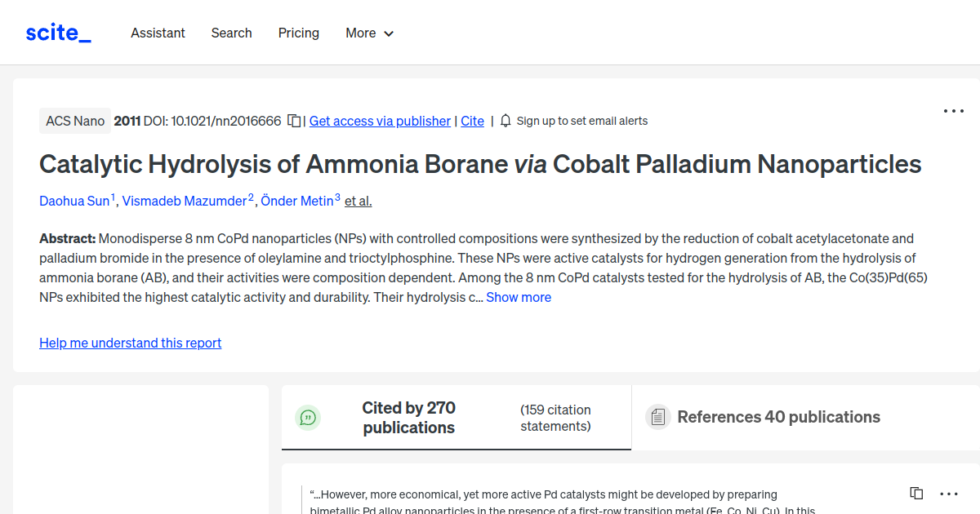
Task: Open the citation statement's ellipsis menu
Action: point(949,493)
